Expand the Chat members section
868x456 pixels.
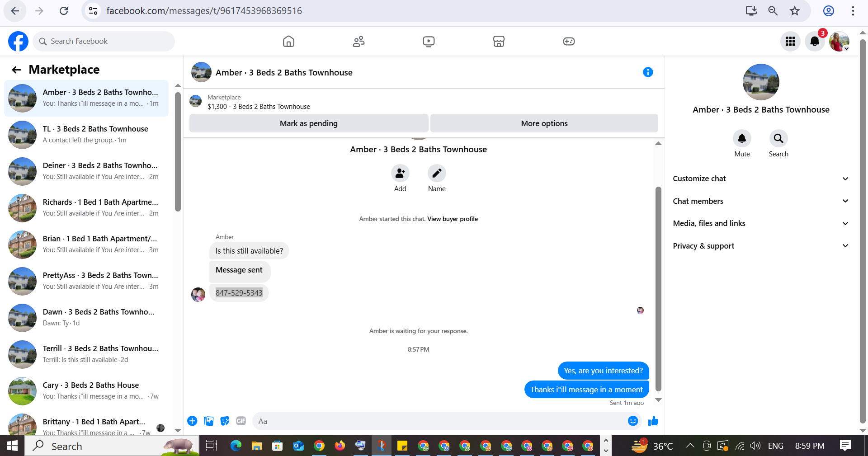[761, 201]
